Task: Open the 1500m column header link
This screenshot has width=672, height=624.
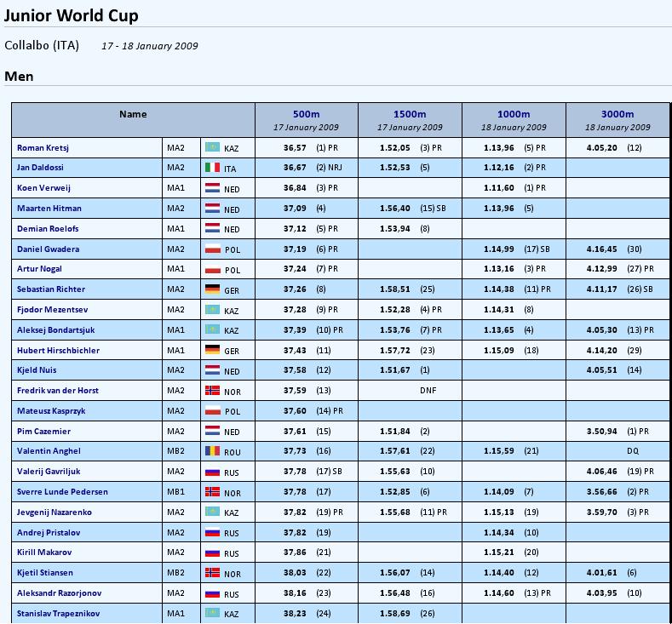Action: 410,114
